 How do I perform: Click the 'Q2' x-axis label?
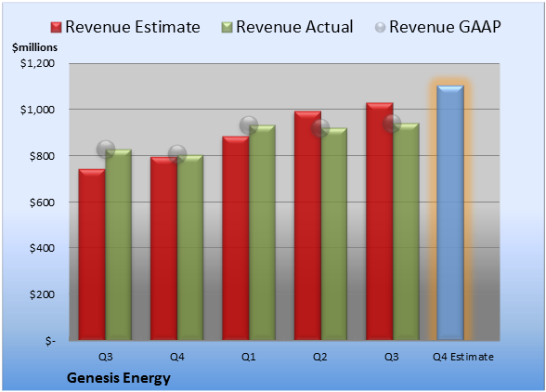(320, 357)
